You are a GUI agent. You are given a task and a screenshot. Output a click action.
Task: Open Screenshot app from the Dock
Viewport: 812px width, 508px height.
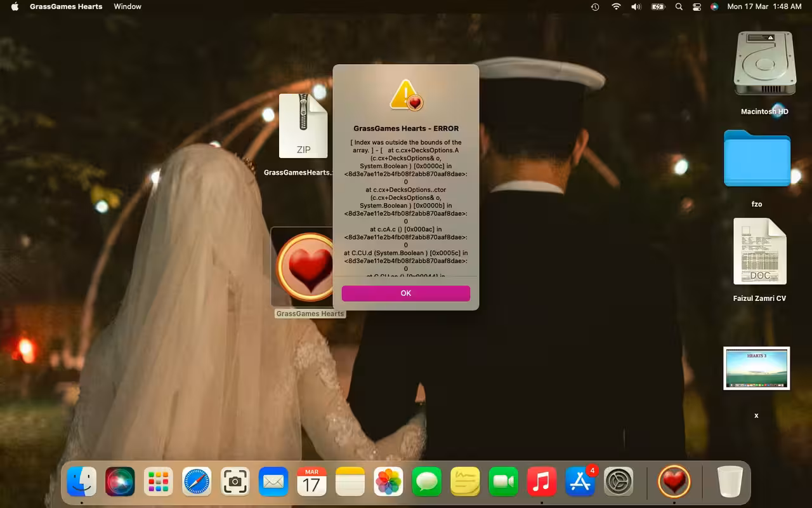point(235,481)
